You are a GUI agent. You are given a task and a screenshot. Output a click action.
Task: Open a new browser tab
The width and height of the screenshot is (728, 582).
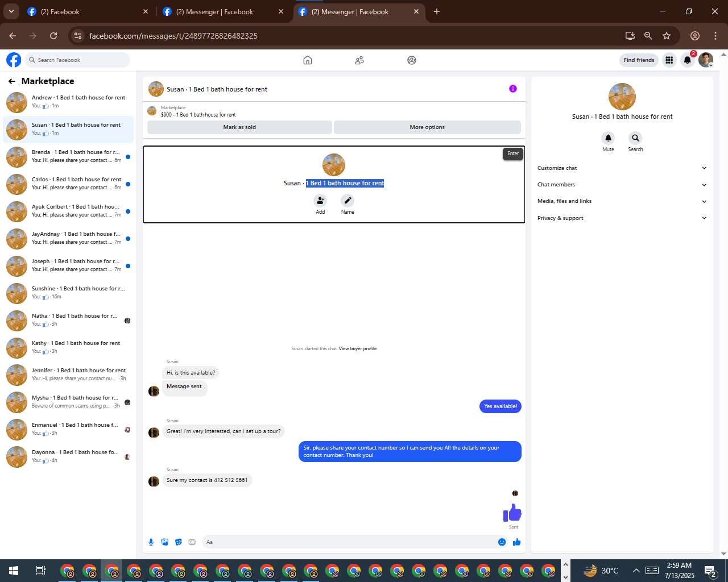pyautogui.click(x=437, y=11)
